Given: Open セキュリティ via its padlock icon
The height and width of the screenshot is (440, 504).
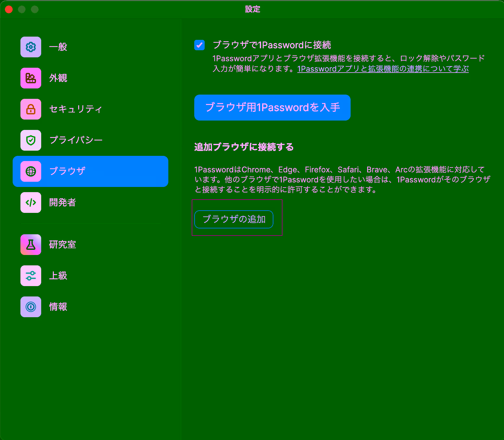Looking at the screenshot, I should (31, 109).
